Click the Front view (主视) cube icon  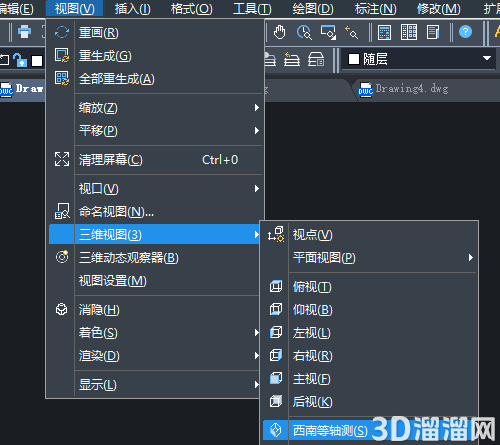(276, 378)
